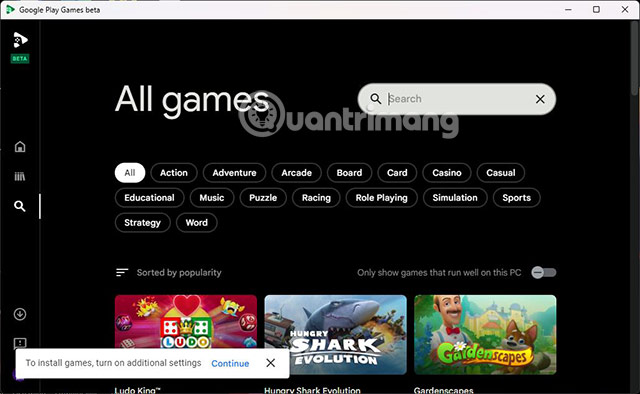Pick the Role Playing category

pos(382,198)
